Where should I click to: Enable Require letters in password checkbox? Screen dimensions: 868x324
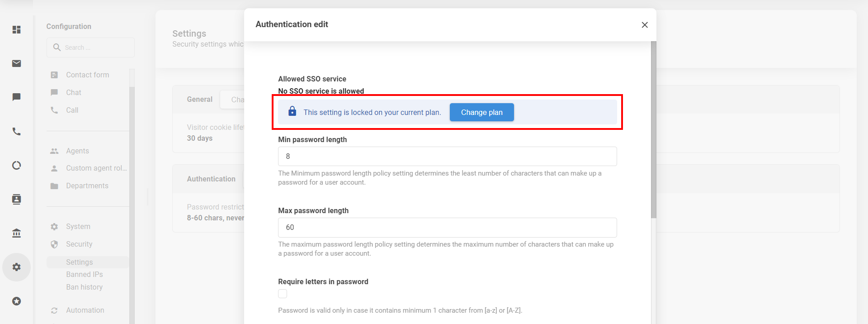click(x=283, y=294)
